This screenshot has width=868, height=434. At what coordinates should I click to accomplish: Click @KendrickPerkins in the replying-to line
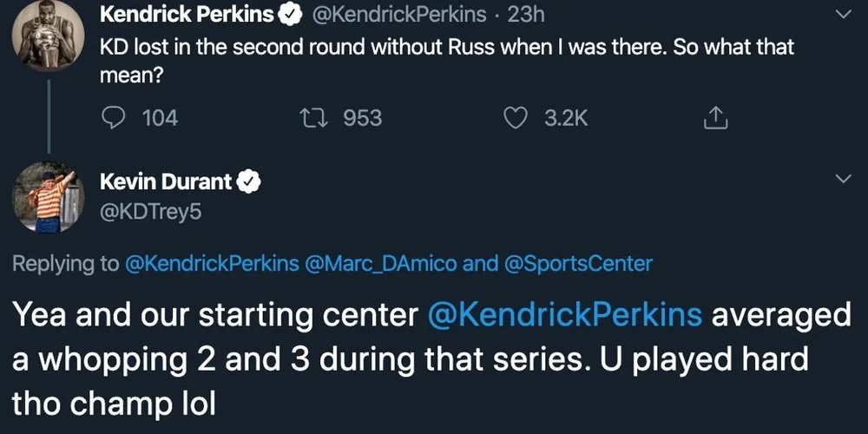pyautogui.click(x=211, y=263)
